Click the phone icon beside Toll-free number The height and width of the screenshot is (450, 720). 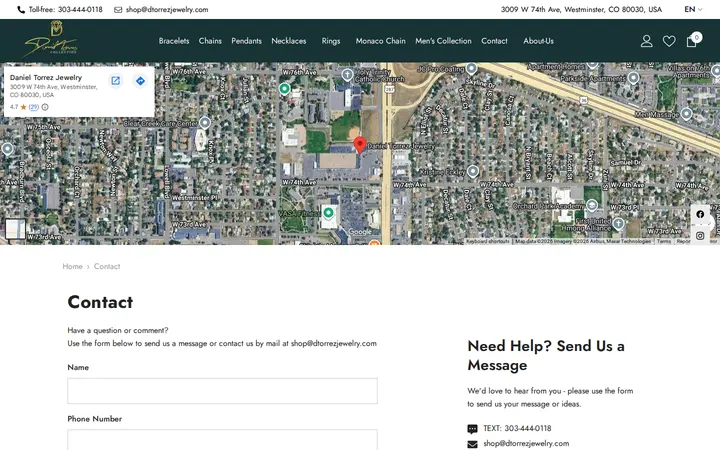click(x=21, y=10)
